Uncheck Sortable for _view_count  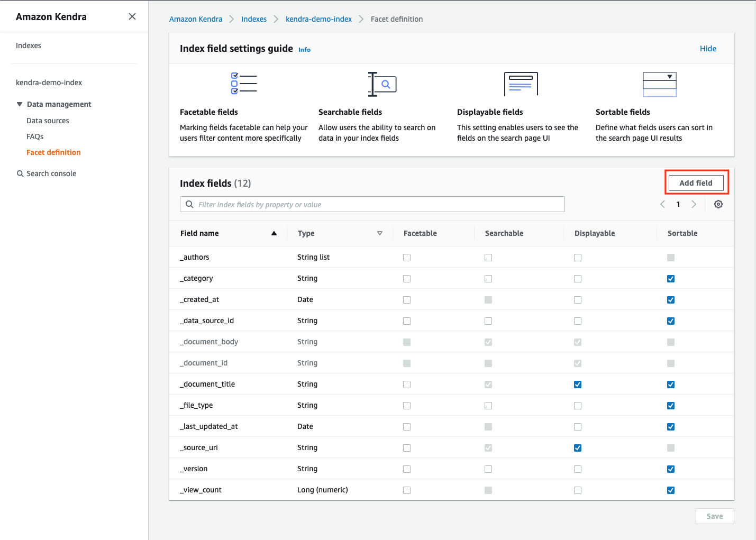(x=671, y=490)
